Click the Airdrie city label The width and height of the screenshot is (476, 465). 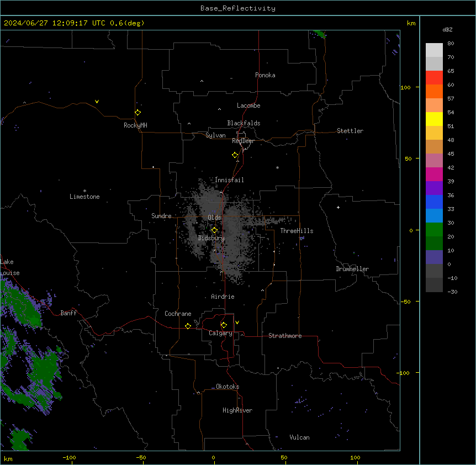(223, 297)
